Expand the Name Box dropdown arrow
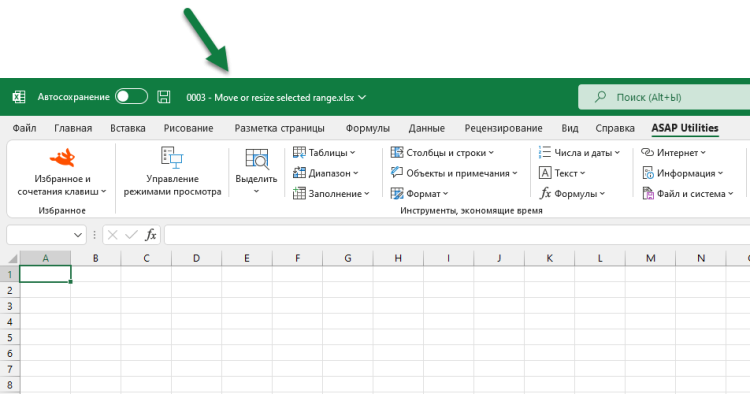The width and height of the screenshot is (750, 394). coord(77,235)
